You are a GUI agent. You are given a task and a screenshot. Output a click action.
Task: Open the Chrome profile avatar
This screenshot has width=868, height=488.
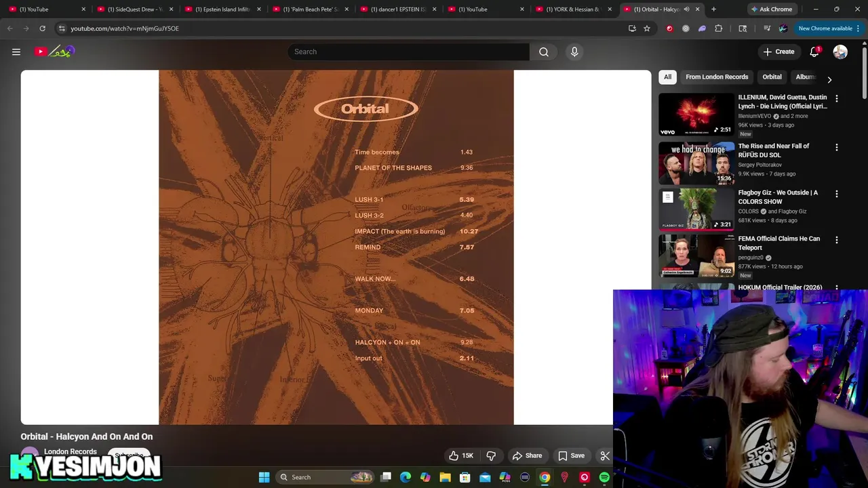pyautogui.click(x=783, y=28)
